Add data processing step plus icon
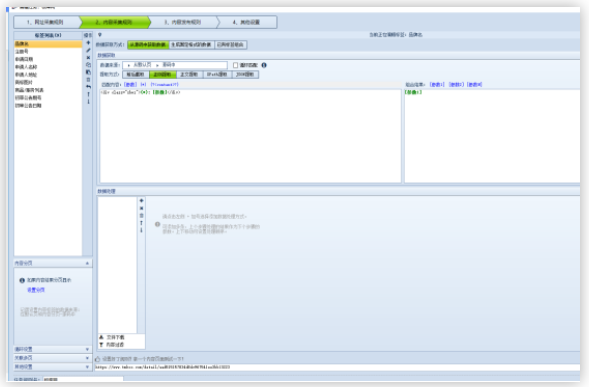 (x=141, y=201)
